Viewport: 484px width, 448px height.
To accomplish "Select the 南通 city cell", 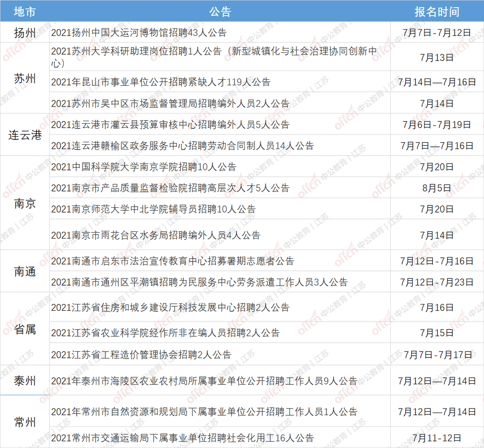I will (25, 271).
